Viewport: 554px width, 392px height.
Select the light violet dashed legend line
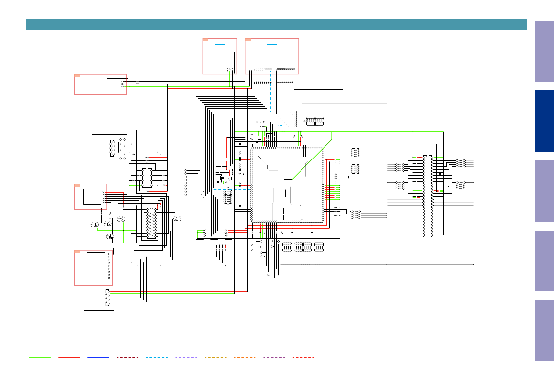tap(186, 357)
